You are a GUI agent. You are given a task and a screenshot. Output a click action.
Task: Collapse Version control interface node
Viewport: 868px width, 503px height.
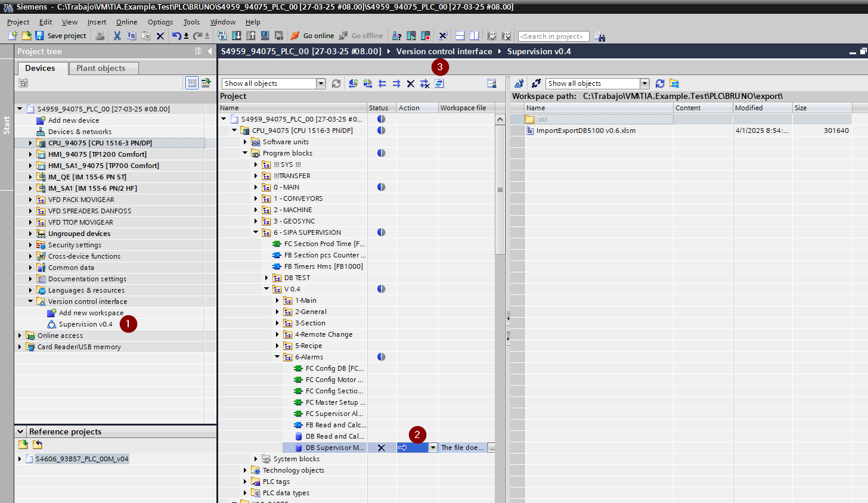point(30,302)
